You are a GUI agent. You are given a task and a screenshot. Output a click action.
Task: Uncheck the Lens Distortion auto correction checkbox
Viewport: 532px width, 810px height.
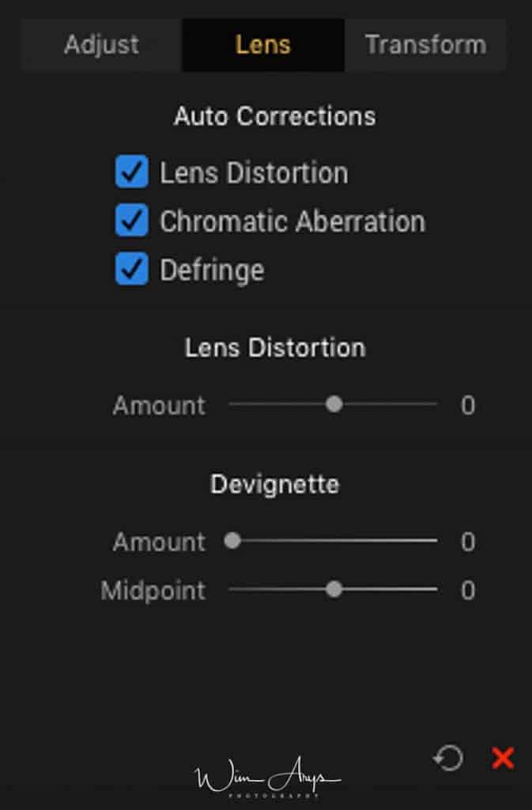tap(131, 172)
